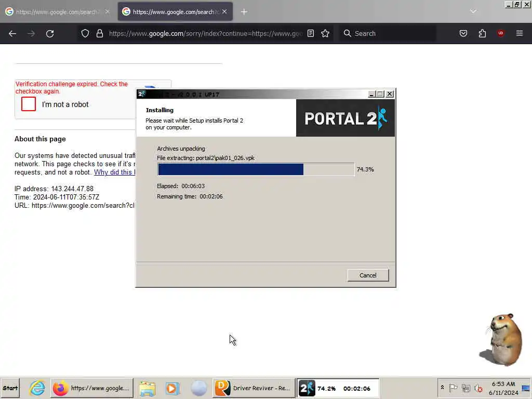532x399 pixels.
Task: Close the active Google tab
Action: pyautogui.click(x=224, y=11)
